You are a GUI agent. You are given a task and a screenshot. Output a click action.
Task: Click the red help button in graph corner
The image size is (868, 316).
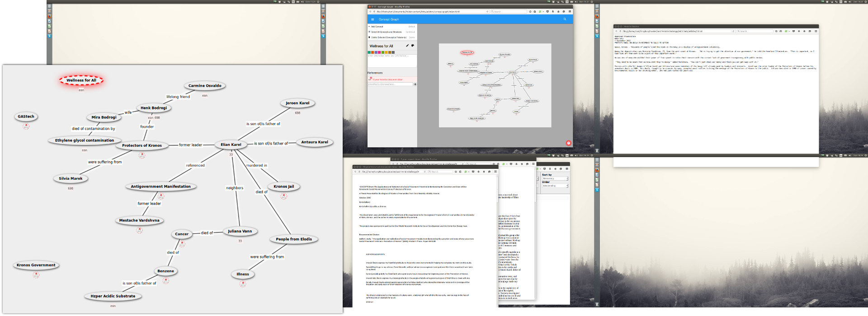click(x=568, y=143)
